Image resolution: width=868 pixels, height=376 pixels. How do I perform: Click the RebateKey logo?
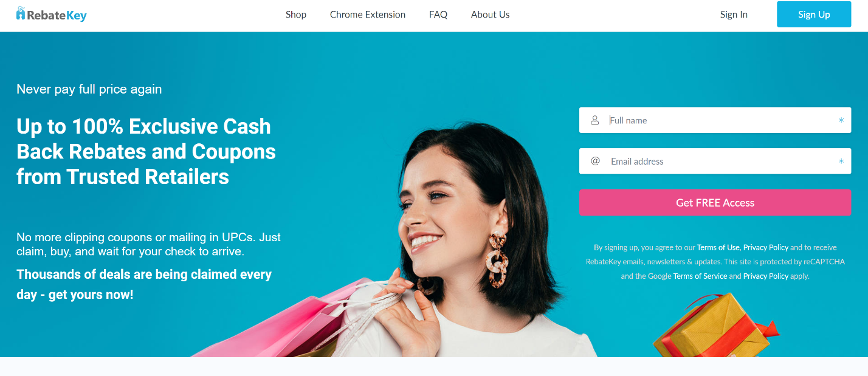click(52, 14)
